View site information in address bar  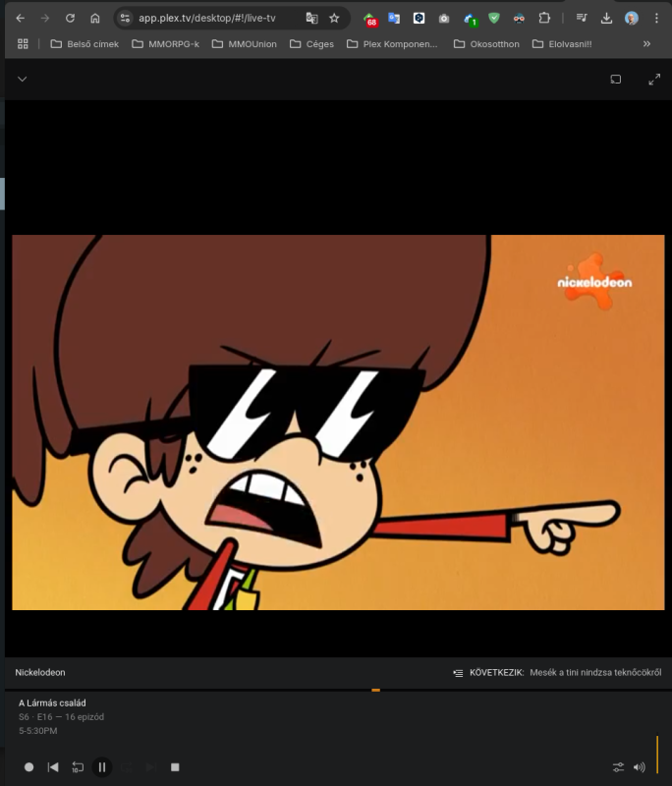click(x=125, y=18)
